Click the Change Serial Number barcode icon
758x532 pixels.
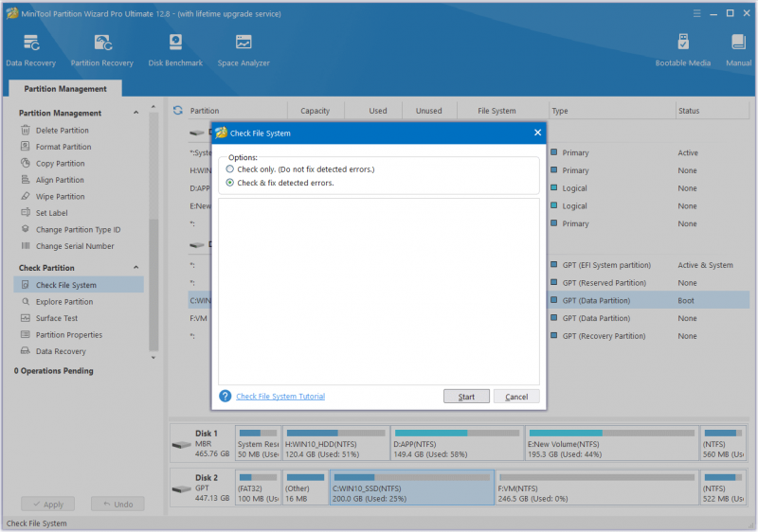pos(26,246)
